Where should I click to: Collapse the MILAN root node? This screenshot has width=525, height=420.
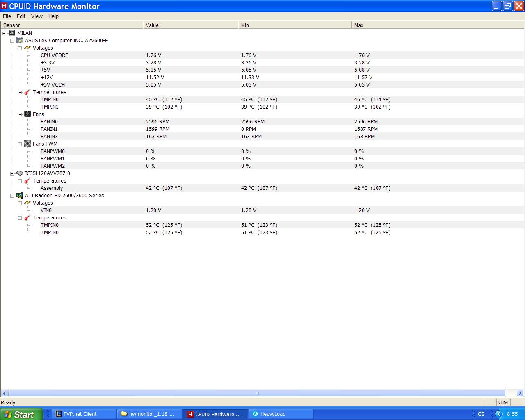tap(5, 33)
